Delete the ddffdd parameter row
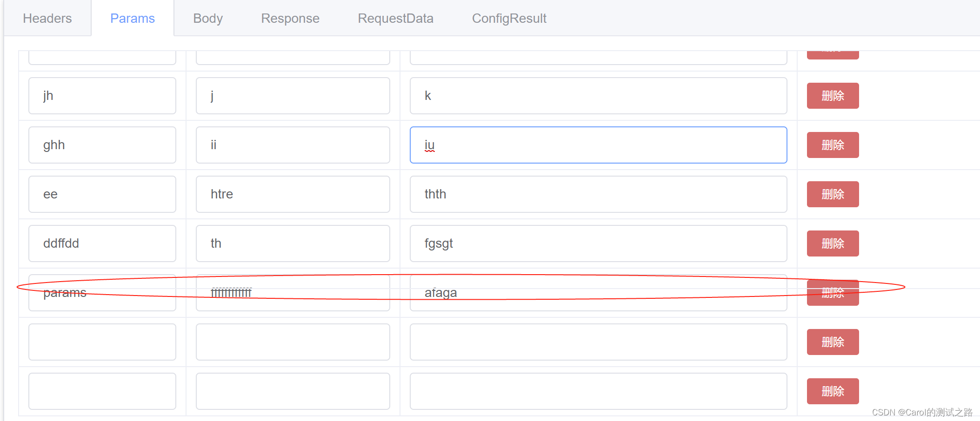Screen dimensions: 980x421 tap(833, 243)
